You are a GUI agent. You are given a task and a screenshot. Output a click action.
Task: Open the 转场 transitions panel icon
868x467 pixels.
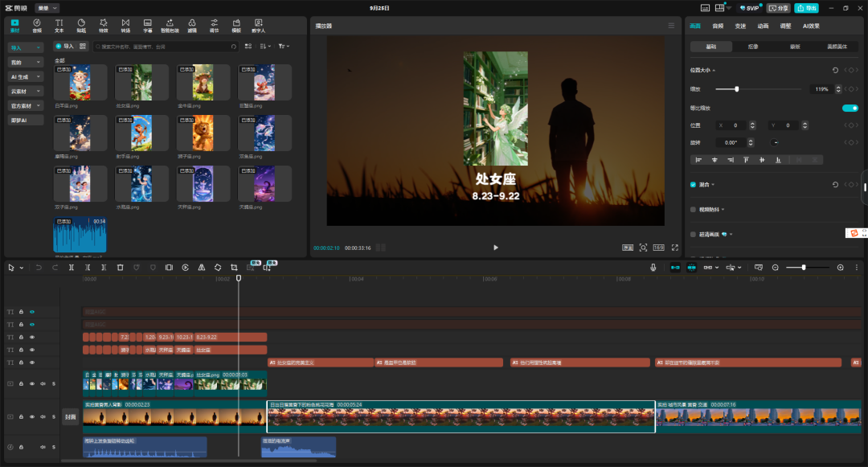click(x=125, y=26)
